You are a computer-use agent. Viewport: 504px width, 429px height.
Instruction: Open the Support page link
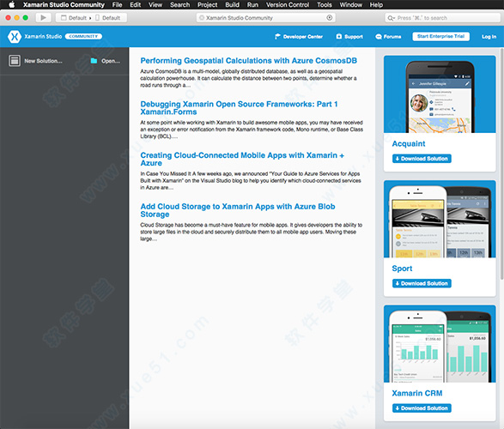pyautogui.click(x=354, y=37)
